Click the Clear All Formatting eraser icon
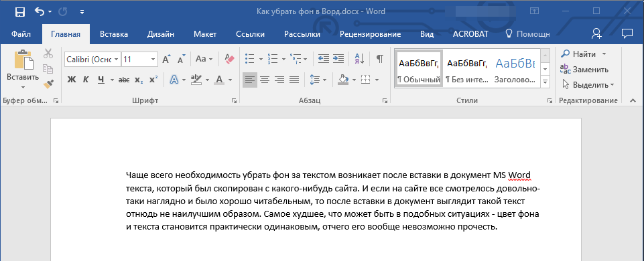The height and width of the screenshot is (261, 644). (229, 59)
